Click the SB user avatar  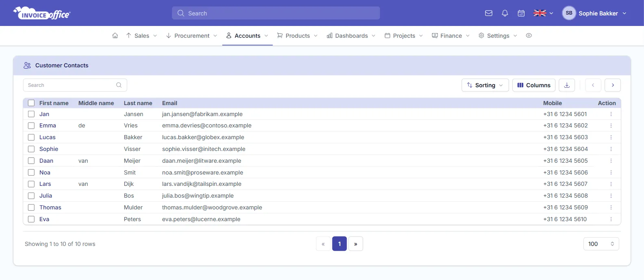tap(569, 13)
